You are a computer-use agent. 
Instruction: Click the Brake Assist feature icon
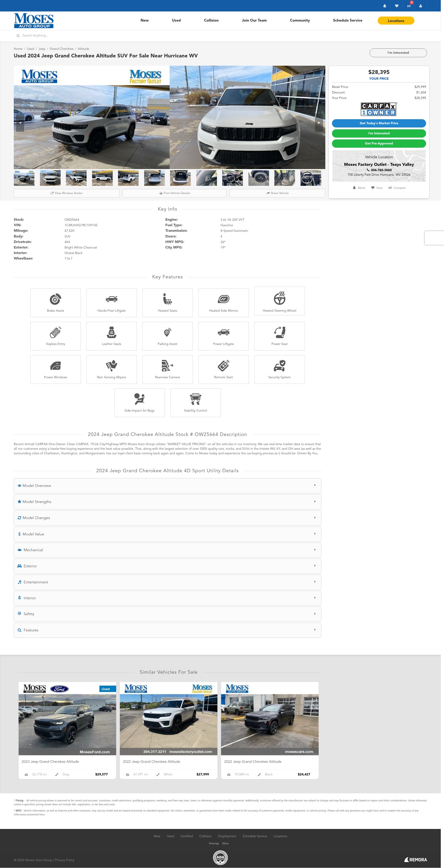point(55,299)
